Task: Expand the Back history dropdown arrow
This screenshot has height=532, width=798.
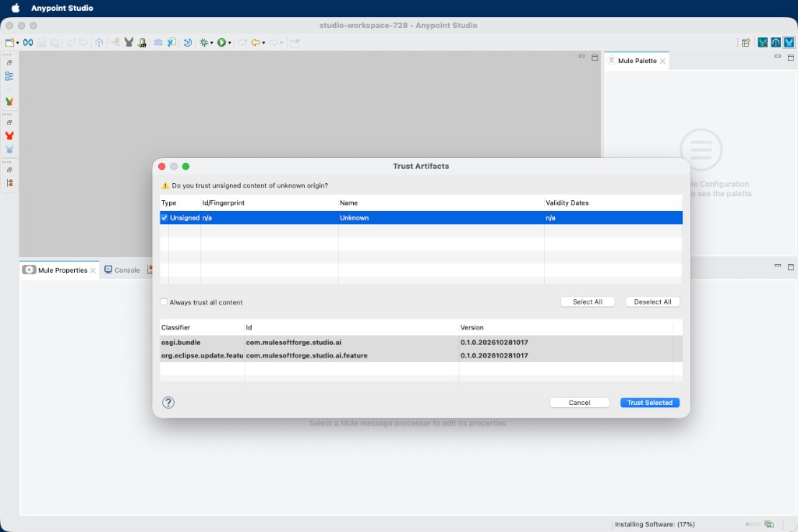Action: (x=263, y=44)
